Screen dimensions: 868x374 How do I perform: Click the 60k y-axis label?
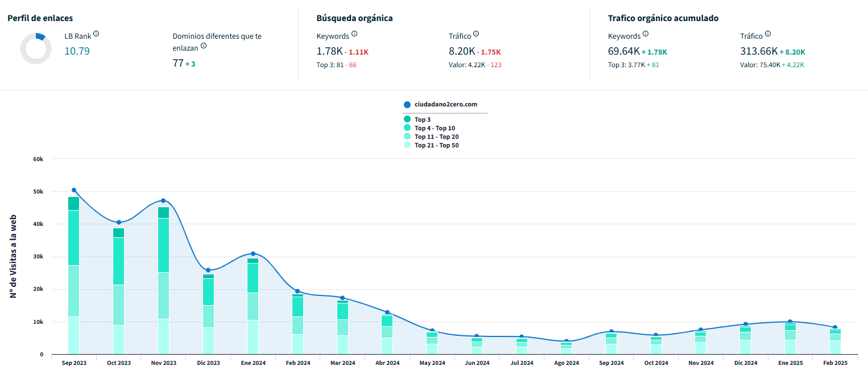pyautogui.click(x=38, y=159)
